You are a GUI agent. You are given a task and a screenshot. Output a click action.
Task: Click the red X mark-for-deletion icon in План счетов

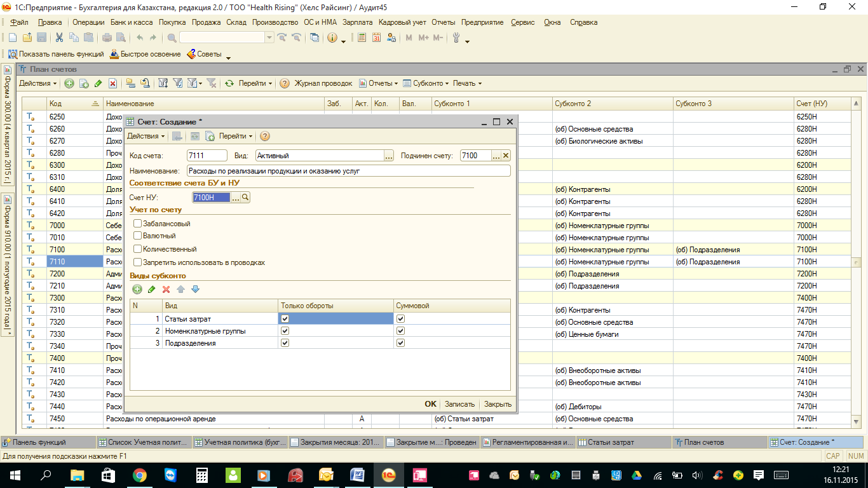point(112,83)
